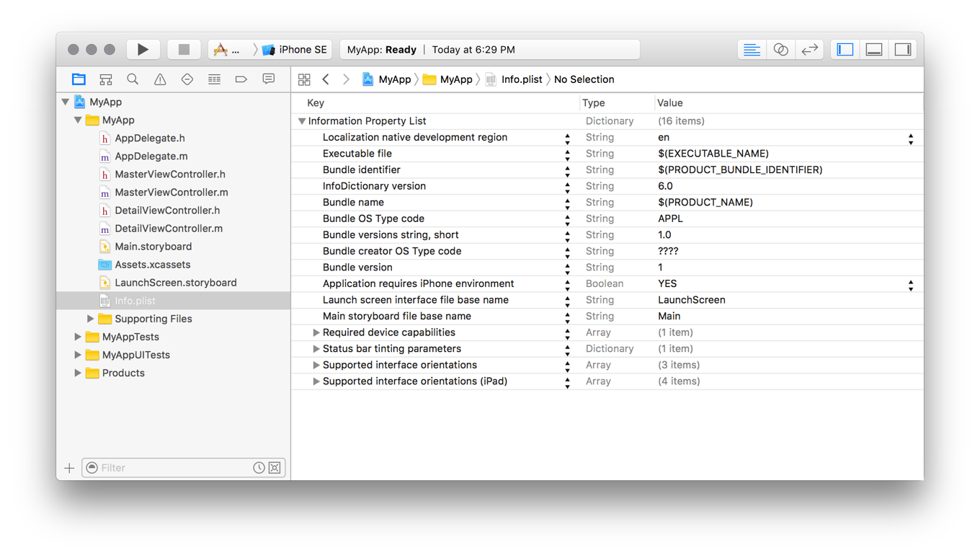Toggle the Debug area visibility

(x=874, y=49)
